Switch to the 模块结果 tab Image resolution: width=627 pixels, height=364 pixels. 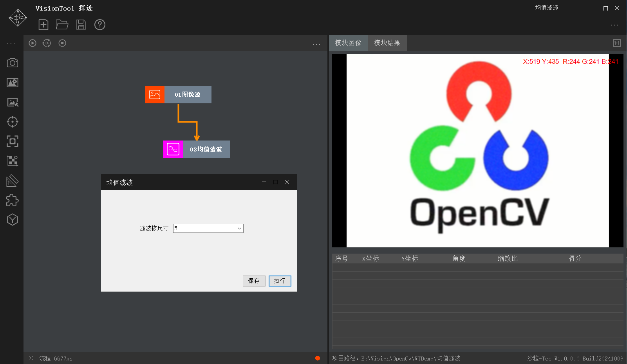click(387, 43)
